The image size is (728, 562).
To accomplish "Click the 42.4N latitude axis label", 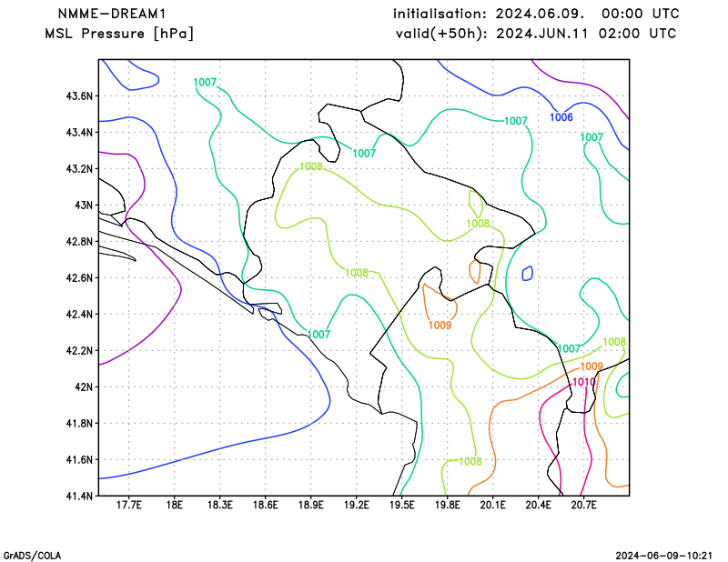I will pyautogui.click(x=79, y=314).
